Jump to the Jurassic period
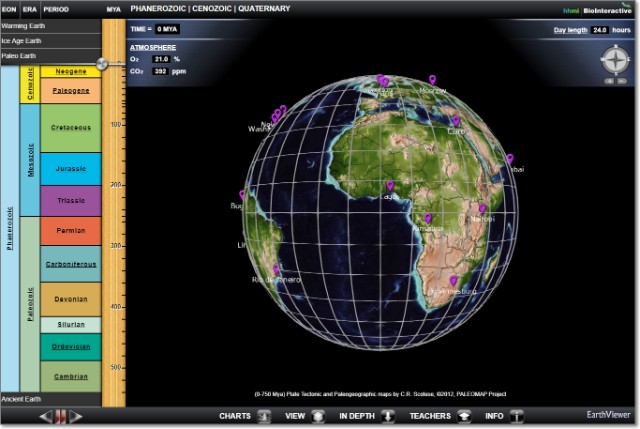The height and width of the screenshot is (429, 640). [71, 169]
